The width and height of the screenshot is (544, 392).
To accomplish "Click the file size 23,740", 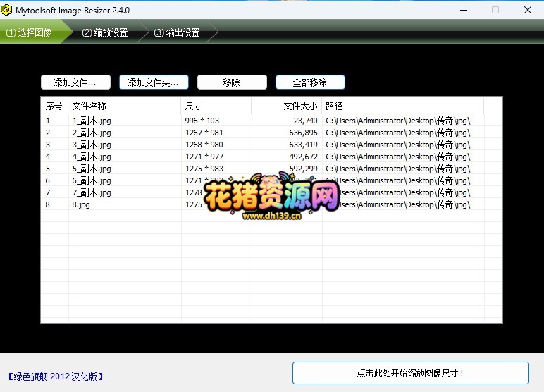I will click(305, 121).
